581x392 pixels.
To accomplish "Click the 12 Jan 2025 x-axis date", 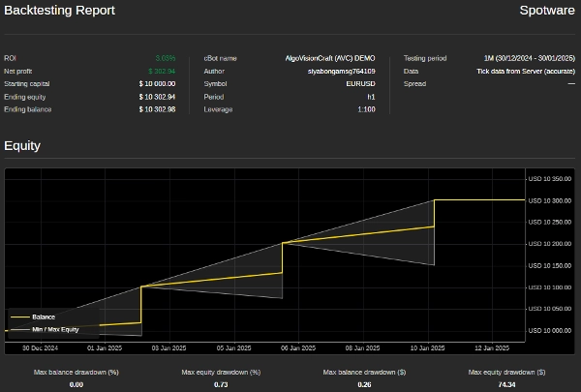I will point(491,347).
